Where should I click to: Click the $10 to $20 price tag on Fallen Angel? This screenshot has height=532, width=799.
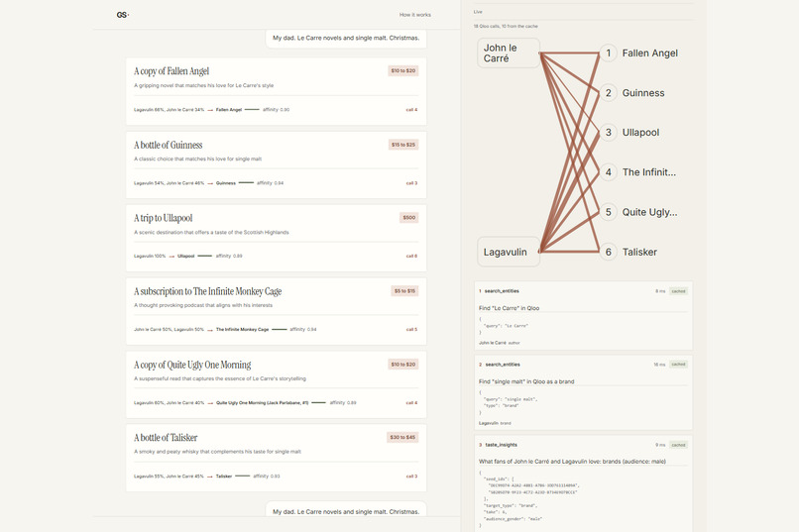pyautogui.click(x=403, y=70)
